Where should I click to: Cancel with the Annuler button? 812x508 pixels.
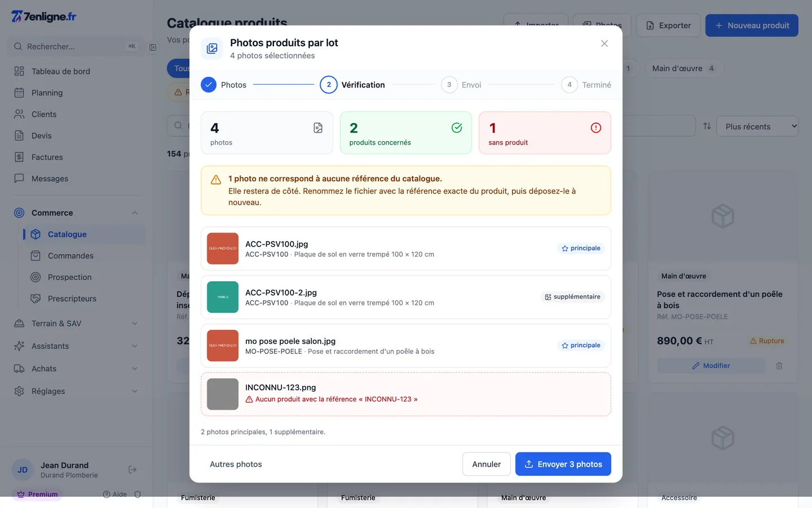tap(487, 464)
